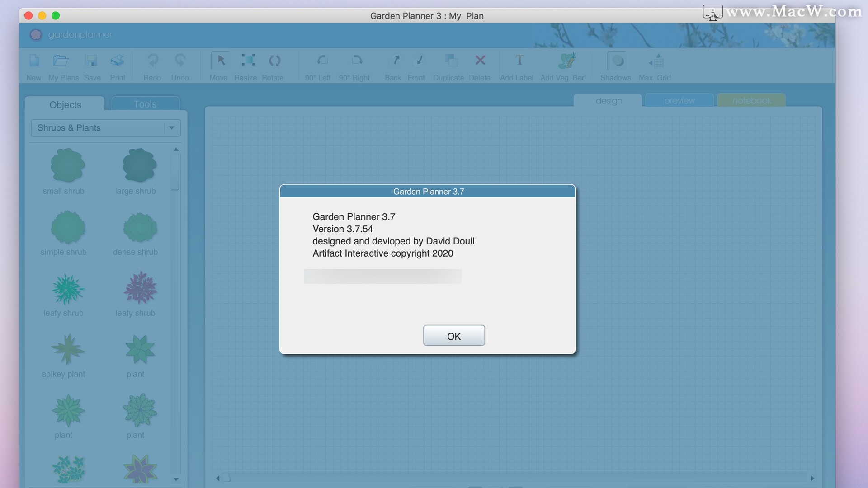Toggle the Max. Grid option
The width and height of the screenshot is (868, 488).
point(656,61)
